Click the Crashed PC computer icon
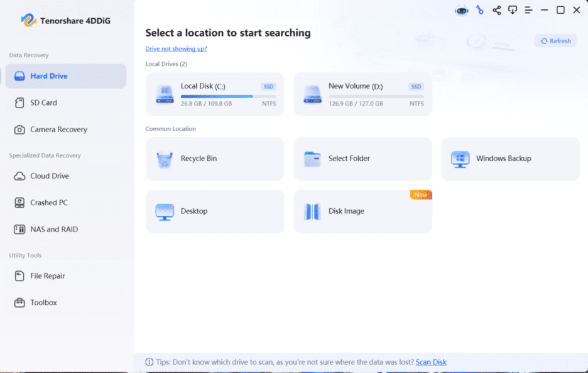This screenshot has height=373, width=588. 19,203
